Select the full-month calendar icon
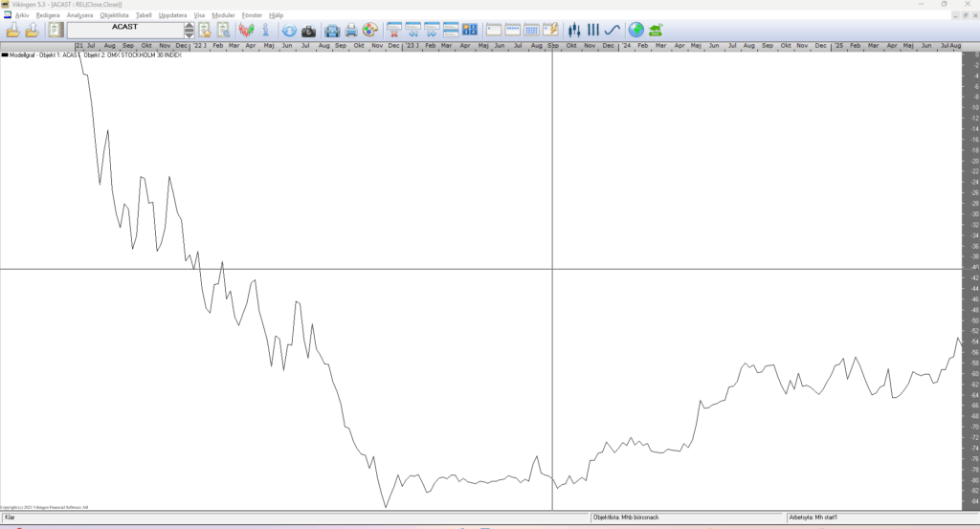 (x=531, y=30)
